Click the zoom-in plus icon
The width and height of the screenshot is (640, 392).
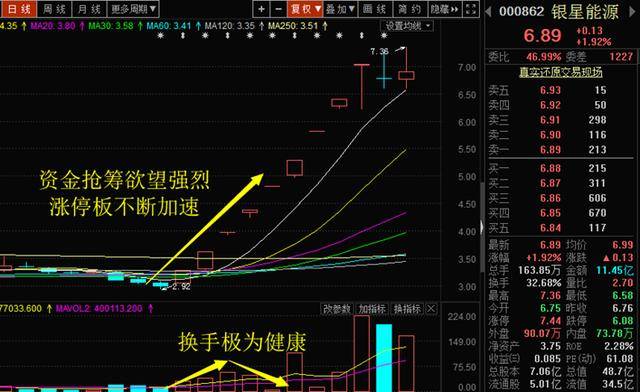261,9
